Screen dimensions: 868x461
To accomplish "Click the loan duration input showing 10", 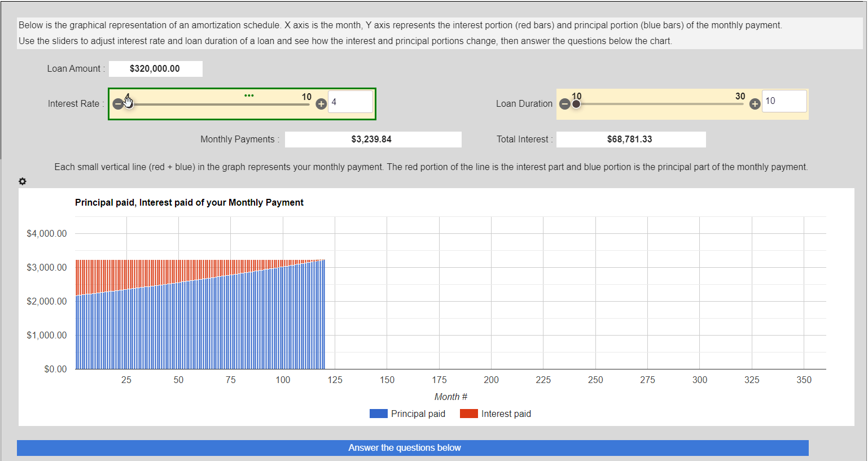I will pos(784,101).
